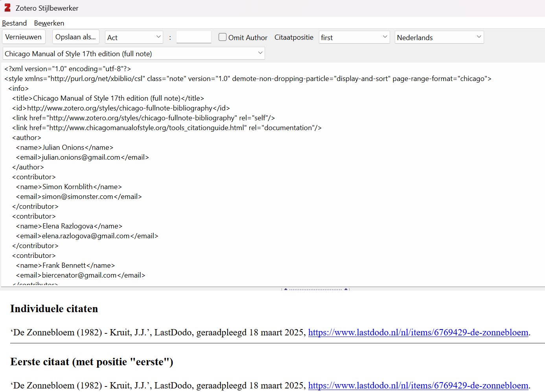Click the Vernieuwen button
This screenshot has height=392, width=545.
(x=24, y=37)
